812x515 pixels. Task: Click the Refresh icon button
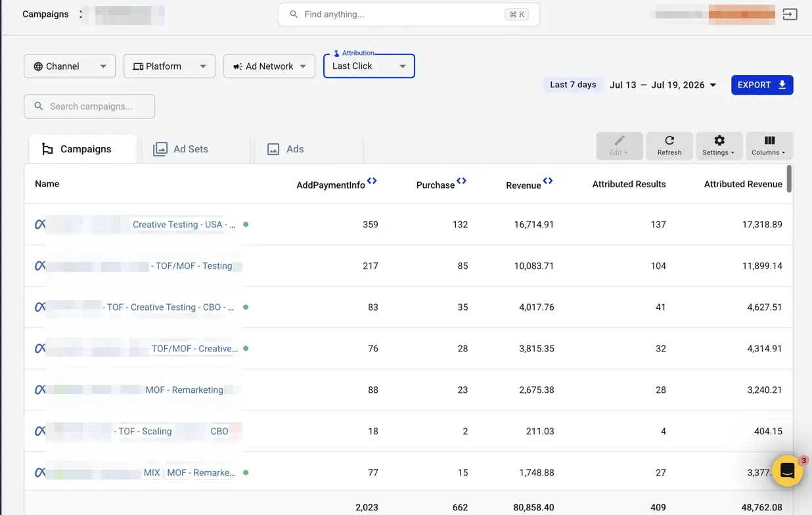[669, 146]
